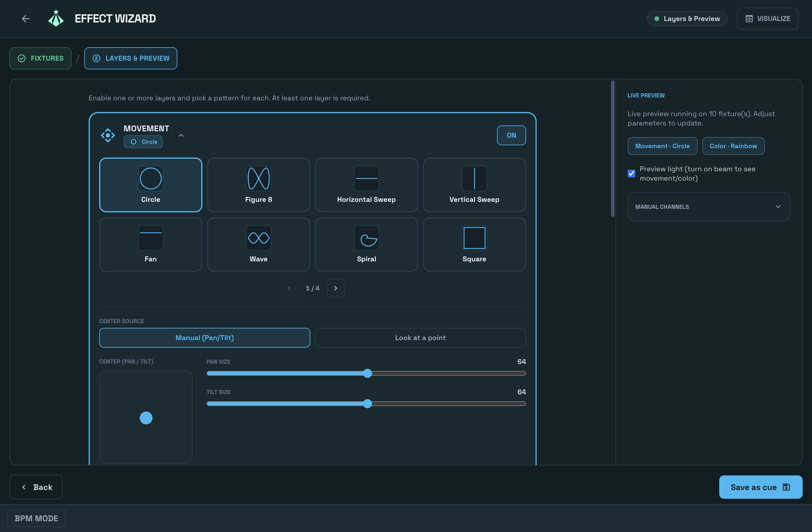Click the Effect Wizard logo icon
The image size is (812, 532).
tap(56, 18)
